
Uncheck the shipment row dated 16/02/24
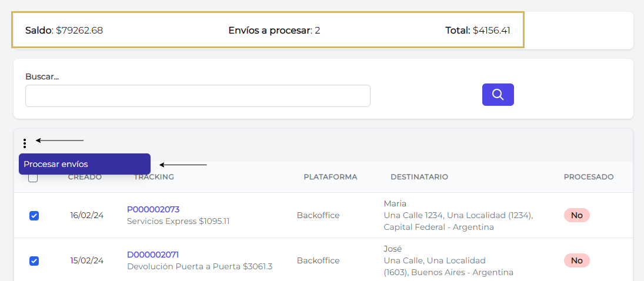(x=34, y=216)
